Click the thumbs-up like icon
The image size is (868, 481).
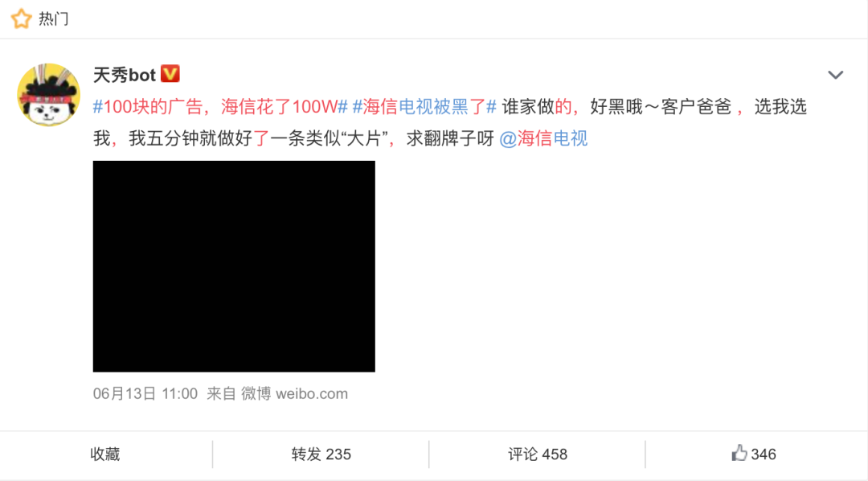click(739, 454)
